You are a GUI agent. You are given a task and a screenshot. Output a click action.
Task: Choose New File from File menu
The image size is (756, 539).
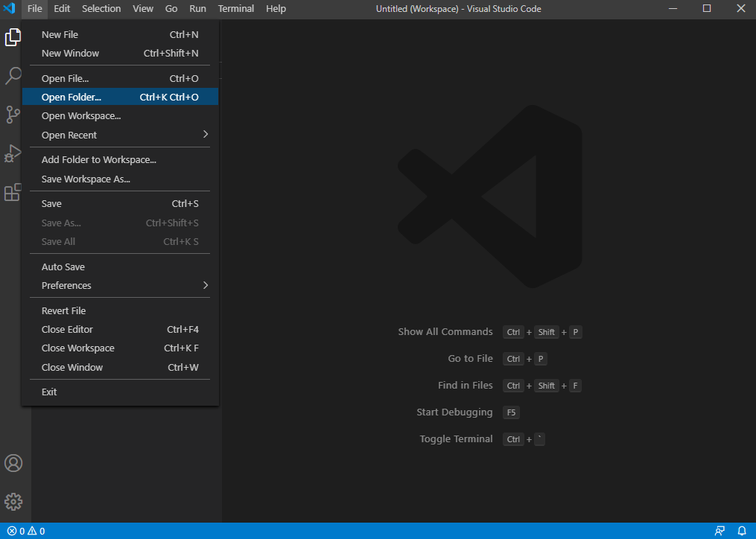(x=120, y=35)
